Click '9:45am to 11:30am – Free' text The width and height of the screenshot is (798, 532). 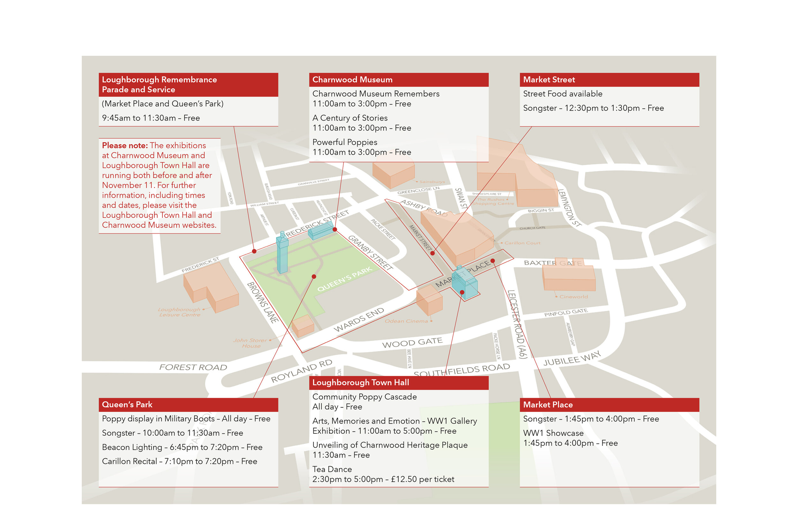coord(151,118)
